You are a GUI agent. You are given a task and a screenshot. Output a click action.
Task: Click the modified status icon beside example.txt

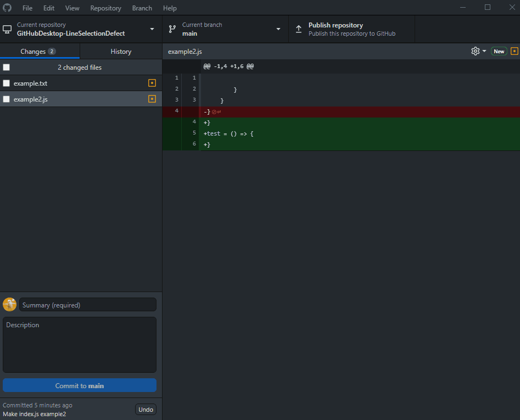pyautogui.click(x=152, y=83)
